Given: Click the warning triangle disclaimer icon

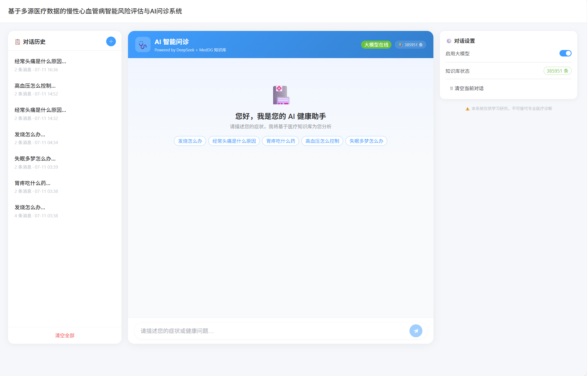Looking at the screenshot, I should pyautogui.click(x=468, y=109).
